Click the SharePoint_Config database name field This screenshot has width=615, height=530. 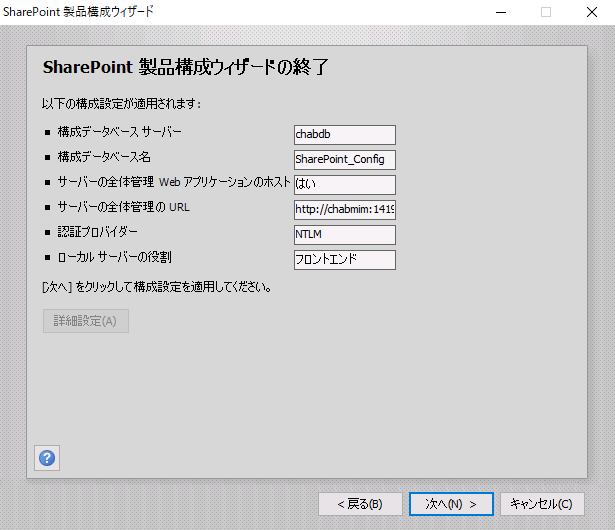coord(345,160)
